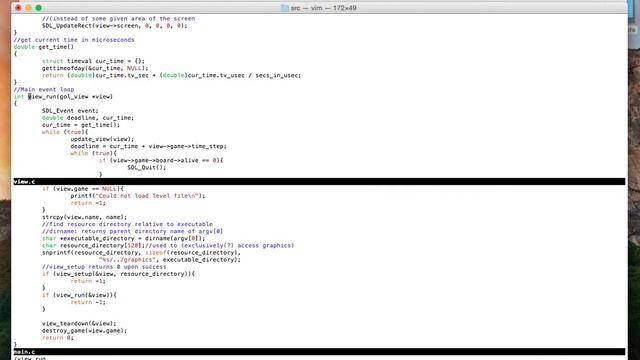The width and height of the screenshot is (640, 360).
Task: Click the '"%s/../graphics", executable_directory);' line
Action: 170,260
